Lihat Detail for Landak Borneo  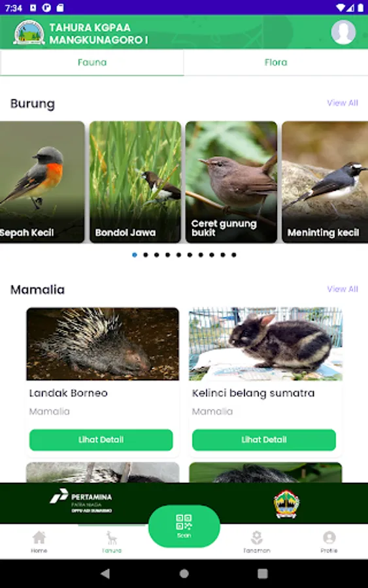[101, 440]
